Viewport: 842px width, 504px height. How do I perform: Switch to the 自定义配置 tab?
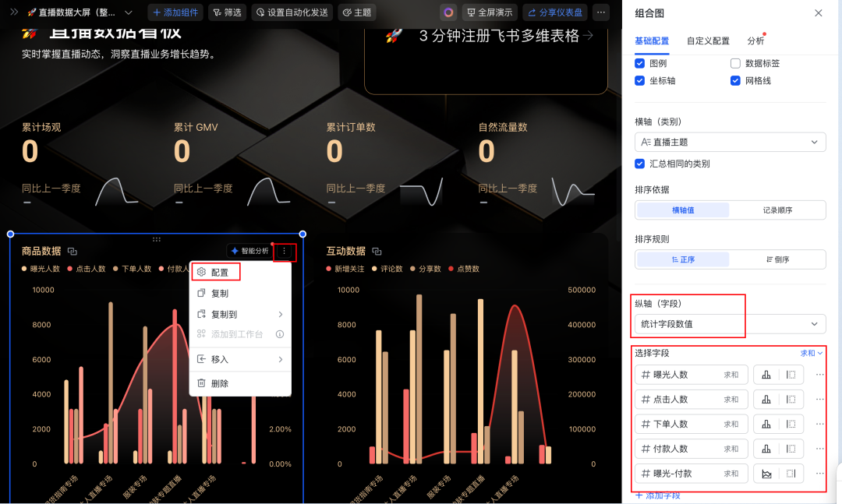pos(708,40)
